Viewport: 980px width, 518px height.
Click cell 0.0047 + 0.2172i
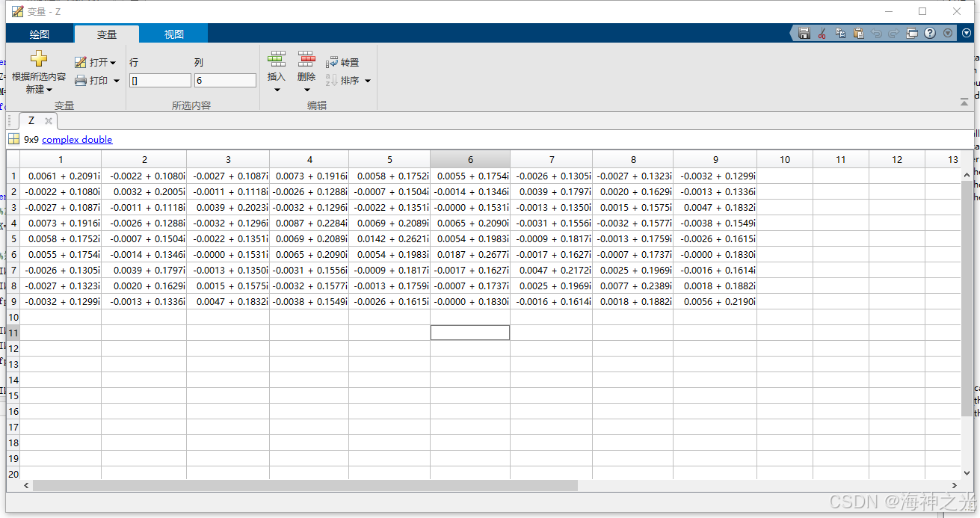552,271
